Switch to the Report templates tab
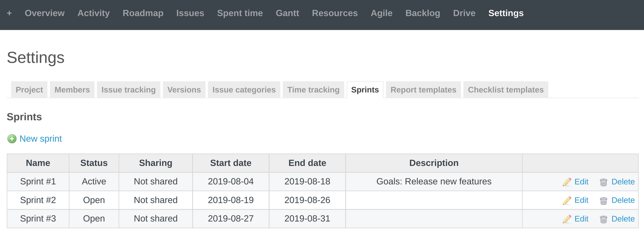The image size is (644, 235). (423, 90)
